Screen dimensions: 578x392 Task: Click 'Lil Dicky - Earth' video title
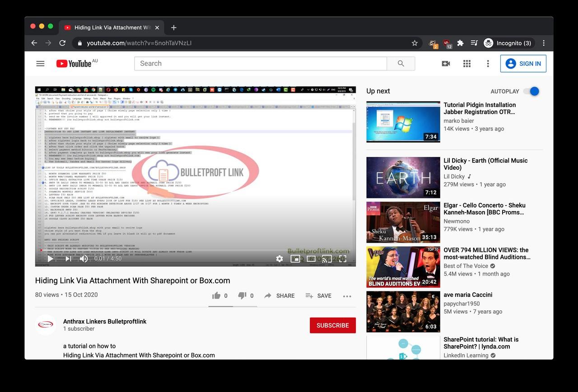point(485,164)
